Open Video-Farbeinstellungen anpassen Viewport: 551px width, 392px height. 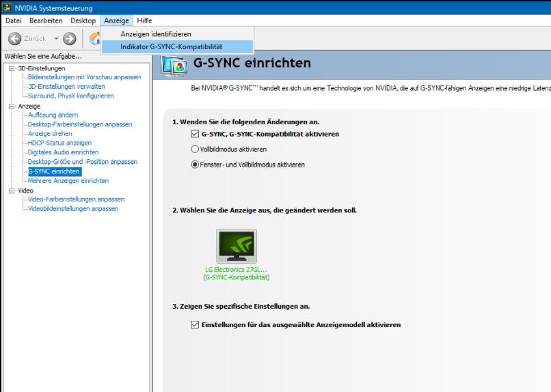[77, 199]
